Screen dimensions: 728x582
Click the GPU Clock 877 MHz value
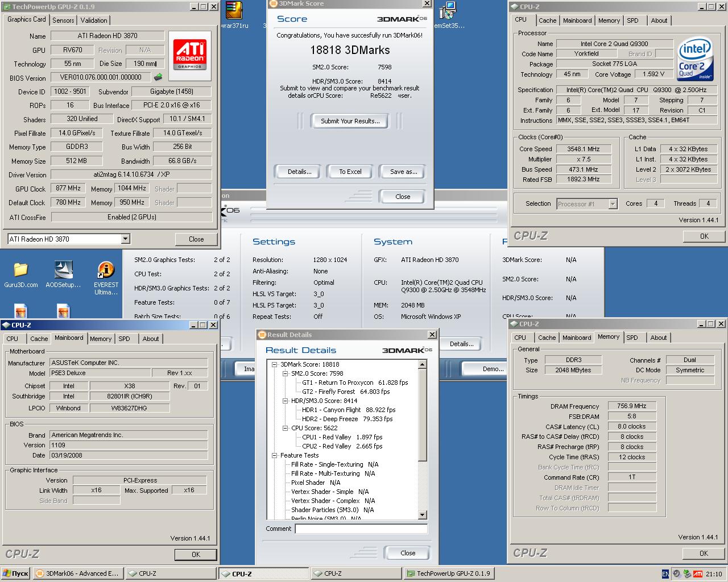click(x=68, y=189)
